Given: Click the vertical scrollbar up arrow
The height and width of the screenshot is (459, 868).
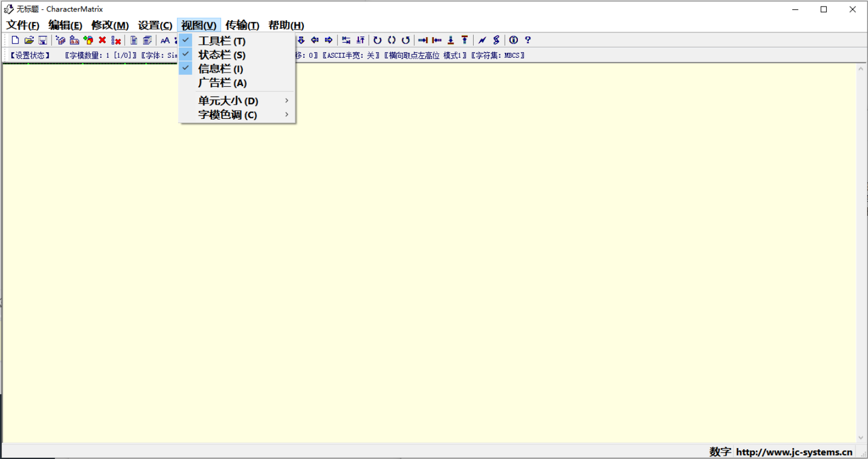Looking at the screenshot, I should pos(861,69).
